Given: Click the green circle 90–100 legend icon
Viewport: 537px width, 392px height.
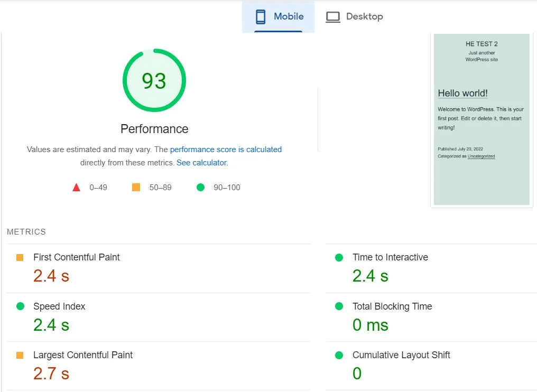Looking at the screenshot, I should click(x=201, y=187).
